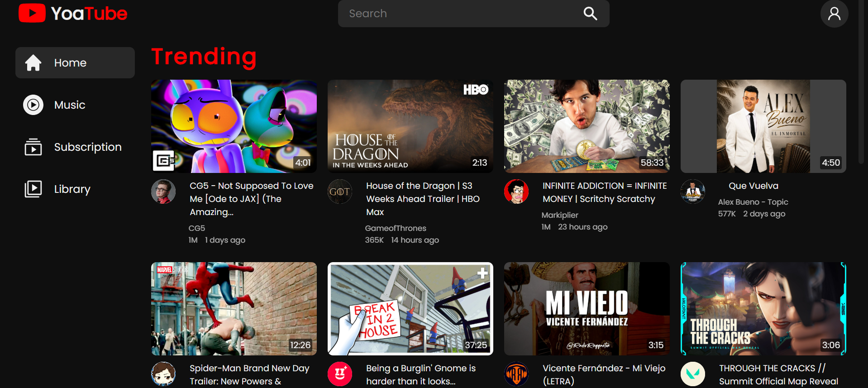This screenshot has height=388, width=868.
Task: Click the YoaTube wordmark text
Action: [89, 14]
